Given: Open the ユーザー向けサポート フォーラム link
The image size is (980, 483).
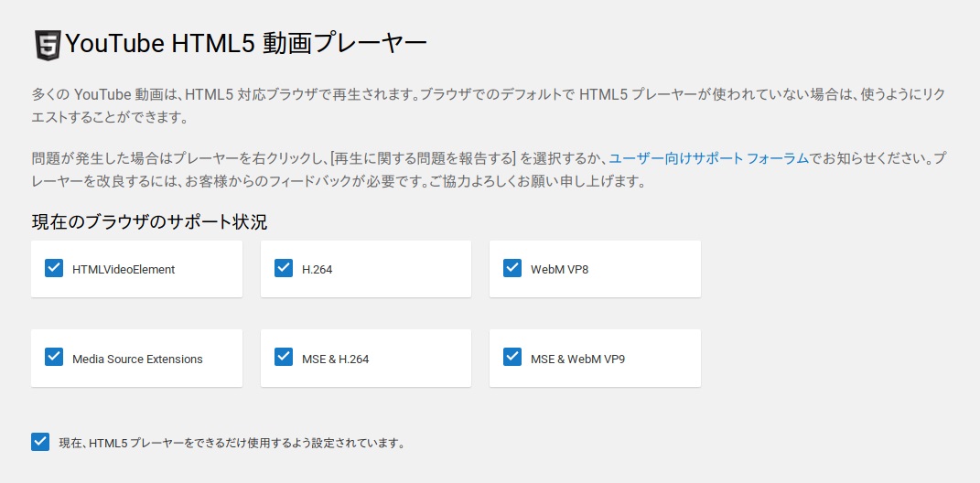Looking at the screenshot, I should 709,157.
